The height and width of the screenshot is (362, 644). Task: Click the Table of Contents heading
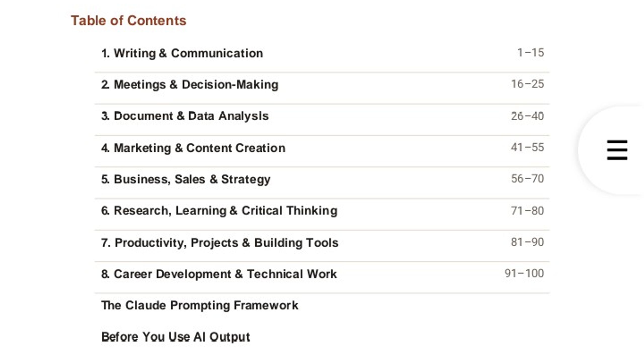[x=129, y=21]
